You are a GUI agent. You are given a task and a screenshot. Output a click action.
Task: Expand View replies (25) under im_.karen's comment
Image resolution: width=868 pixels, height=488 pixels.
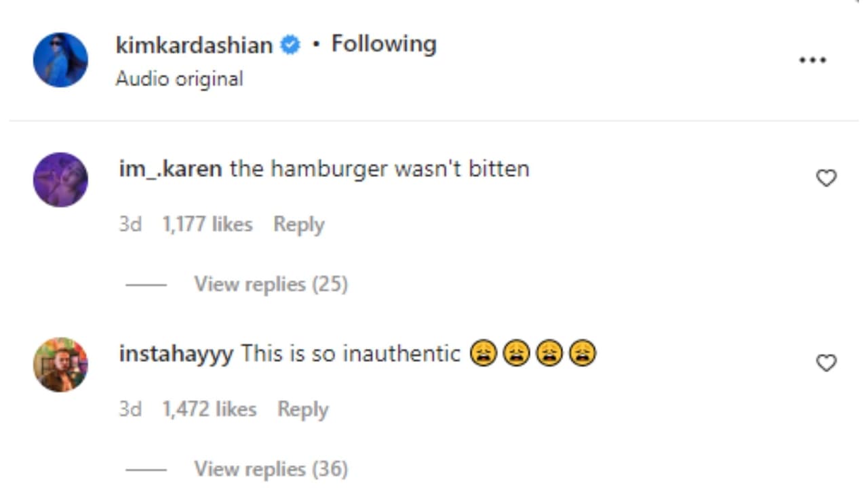coord(271,284)
